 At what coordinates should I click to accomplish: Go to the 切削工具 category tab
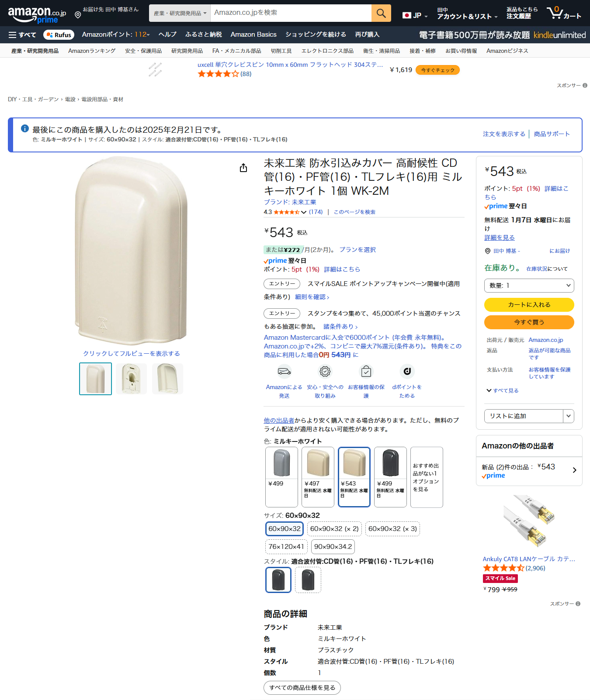pyautogui.click(x=281, y=51)
